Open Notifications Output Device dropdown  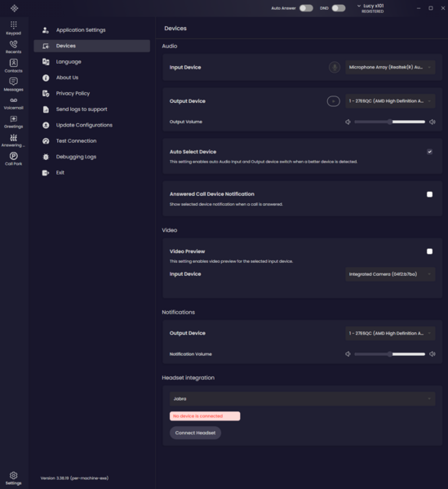390,333
